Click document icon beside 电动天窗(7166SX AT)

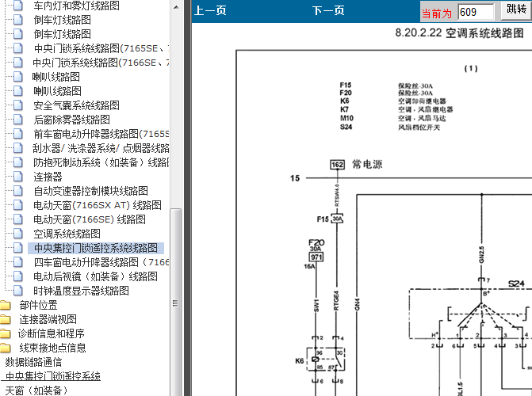point(18,205)
